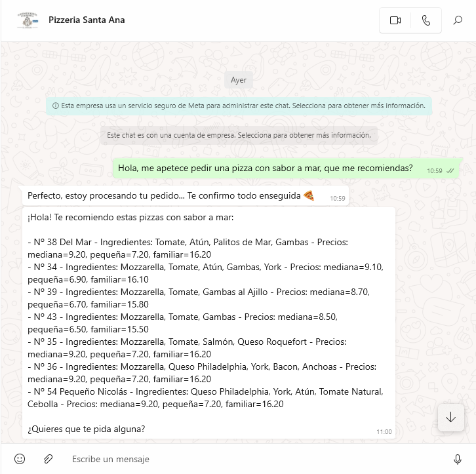Viewport: 476px width, 474px height.
Task: Open the emoji picker
Action: coord(20,459)
